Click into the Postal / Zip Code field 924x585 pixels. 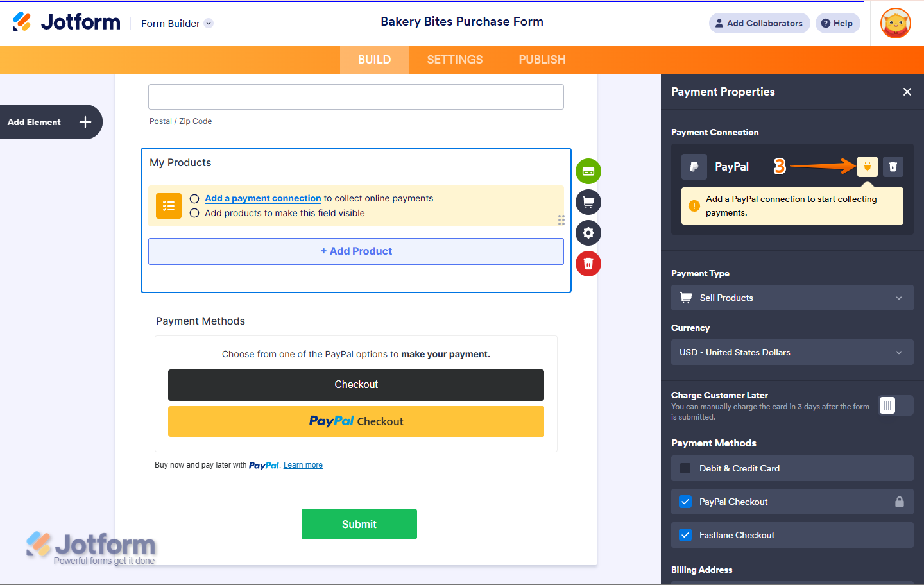[x=356, y=97]
